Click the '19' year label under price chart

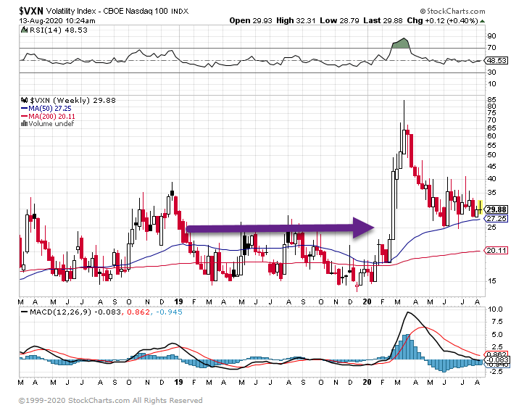click(x=178, y=302)
